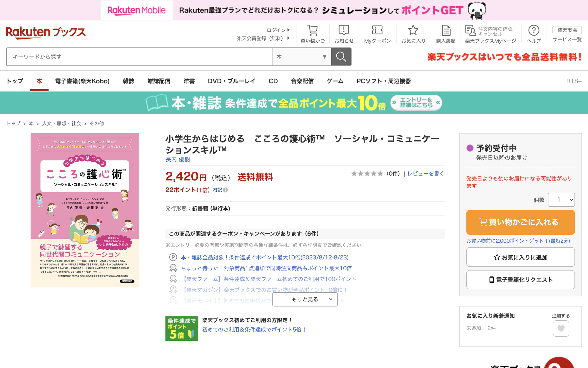Click the Rakuten ブックス logo
This screenshot has width=588, height=368.
coord(46,32)
